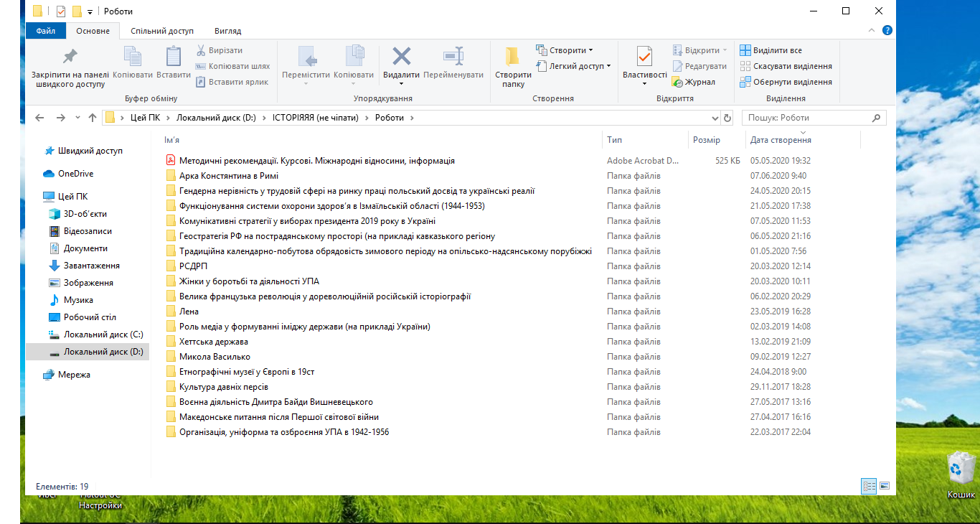Viewport: 980px width, 524px height.
Task: Navigate back with the left arrow
Action: click(x=40, y=118)
